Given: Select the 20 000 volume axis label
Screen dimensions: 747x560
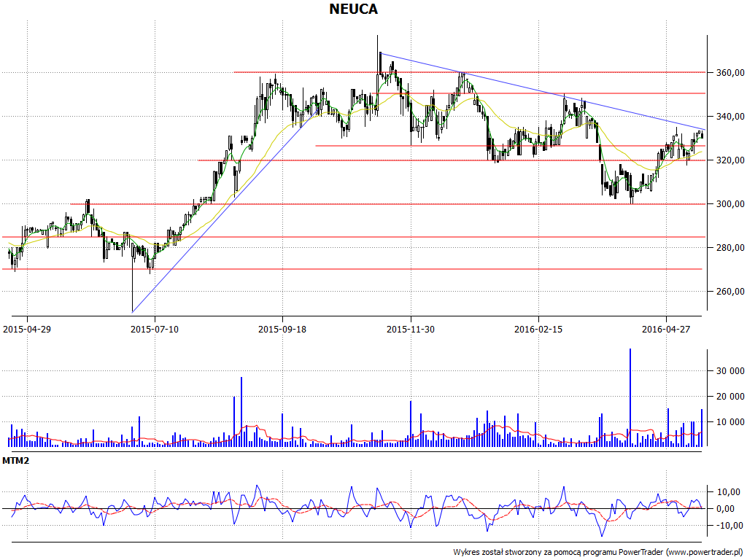Looking at the screenshot, I should coord(731,397).
